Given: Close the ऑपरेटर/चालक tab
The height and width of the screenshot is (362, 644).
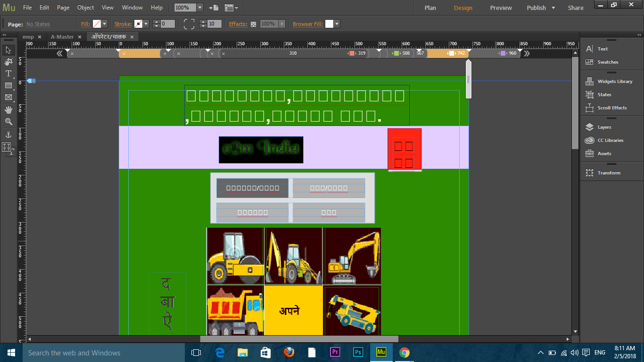Looking at the screenshot, I should [x=132, y=37].
